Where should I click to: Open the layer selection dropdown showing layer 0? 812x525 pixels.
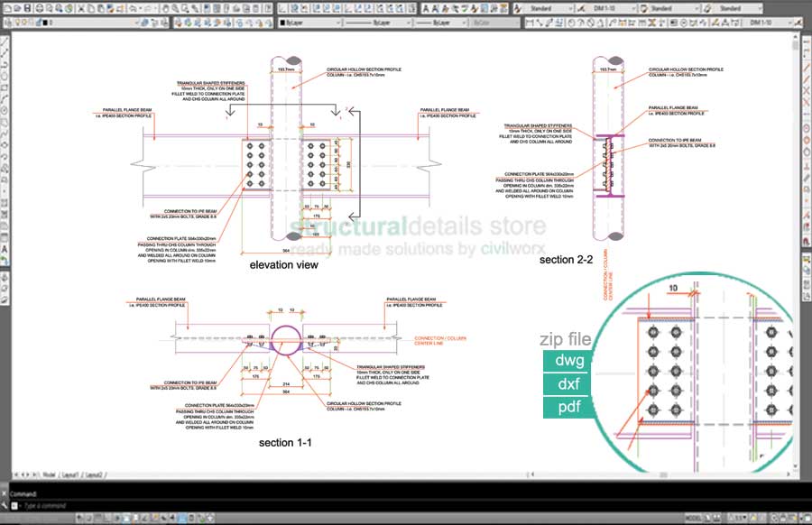(x=78, y=23)
